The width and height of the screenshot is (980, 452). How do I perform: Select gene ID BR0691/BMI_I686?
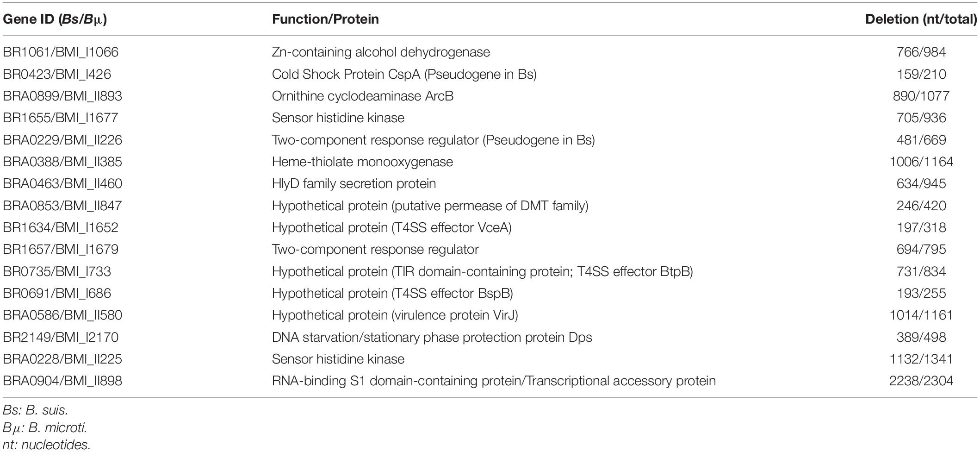click(x=57, y=293)
